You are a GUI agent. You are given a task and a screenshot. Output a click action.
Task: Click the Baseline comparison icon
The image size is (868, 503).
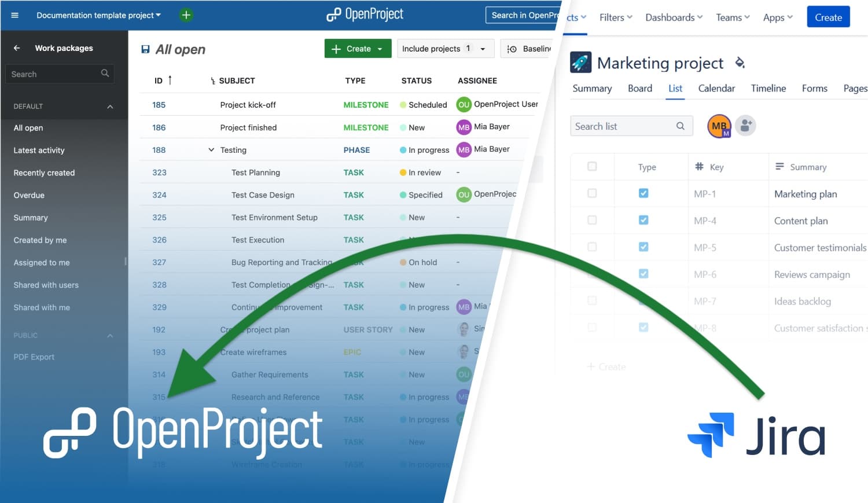pos(513,49)
